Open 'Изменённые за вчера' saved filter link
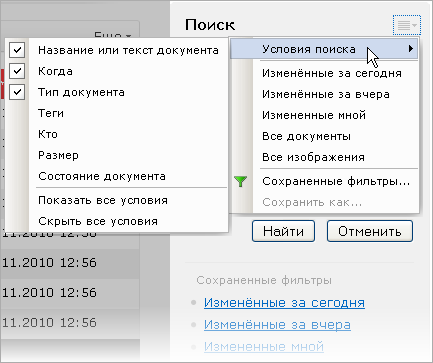This screenshot has width=433, height=363. tap(277, 325)
